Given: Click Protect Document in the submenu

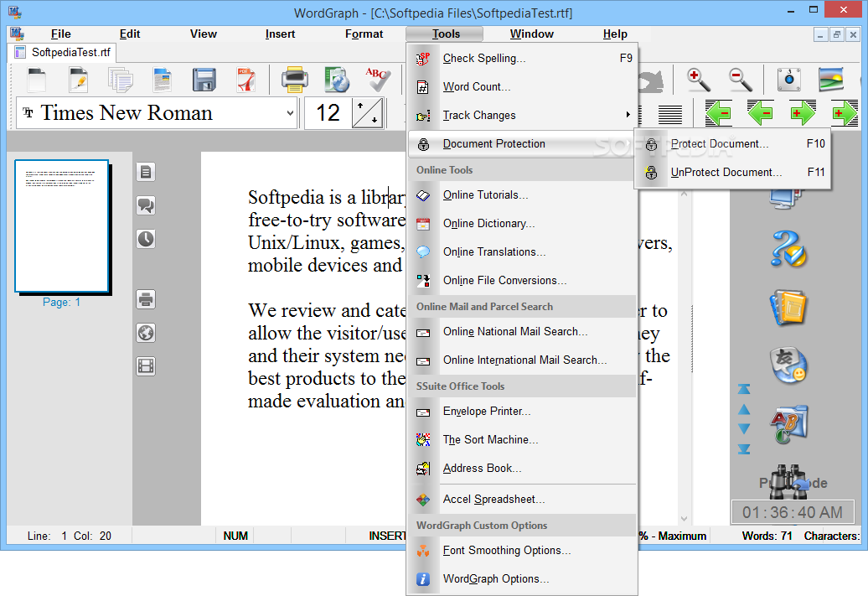Looking at the screenshot, I should pyautogui.click(x=732, y=144).
